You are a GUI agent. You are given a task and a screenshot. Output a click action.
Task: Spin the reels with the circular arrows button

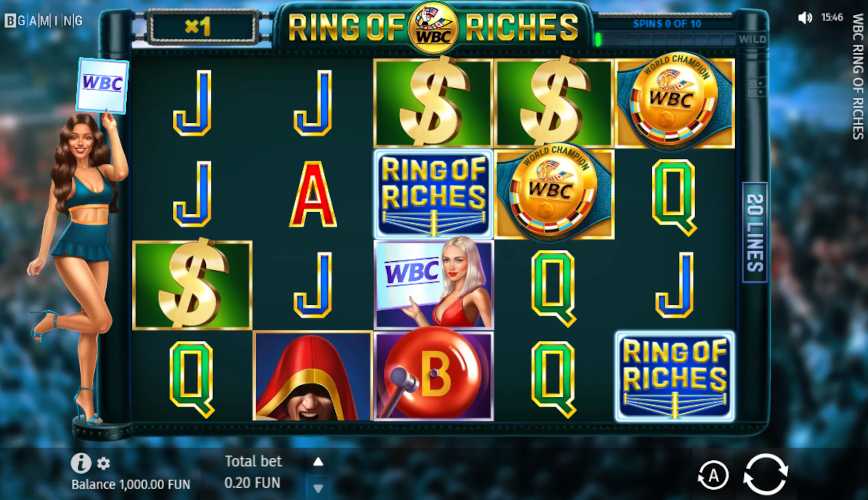[x=766, y=474]
